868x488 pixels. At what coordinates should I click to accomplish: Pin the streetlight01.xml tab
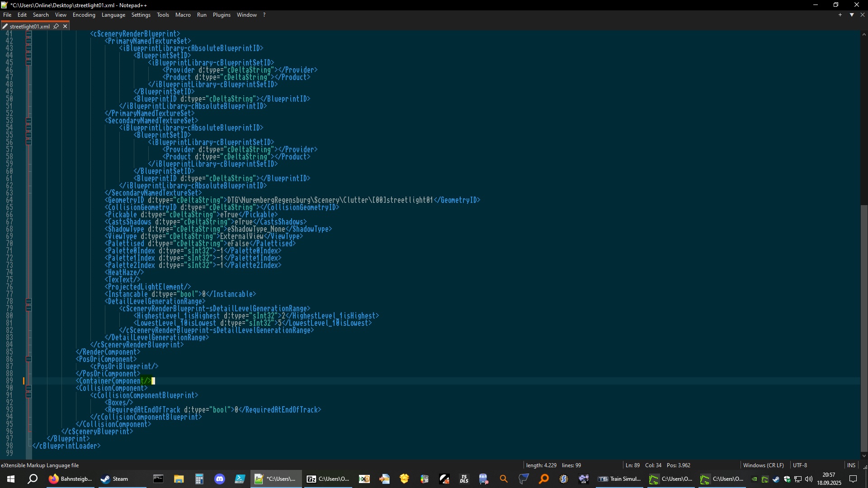coord(56,26)
